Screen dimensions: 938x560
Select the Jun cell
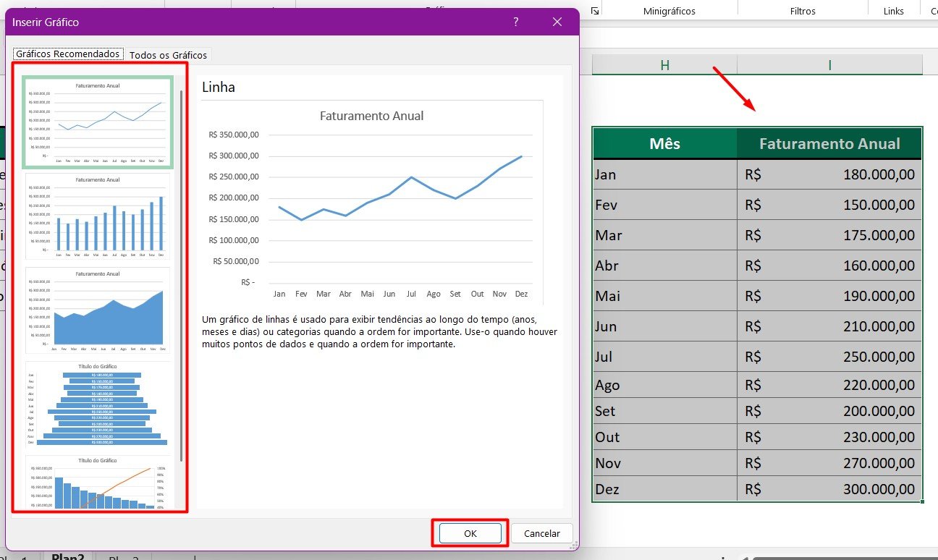664,326
